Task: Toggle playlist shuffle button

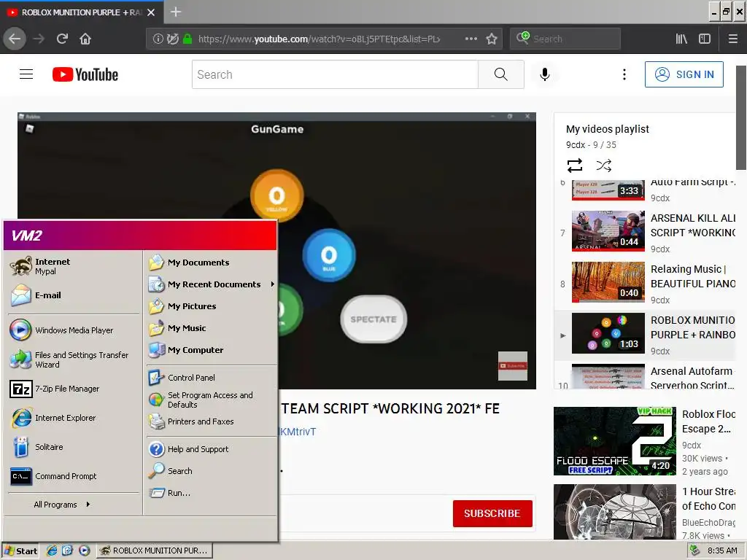Action: pyautogui.click(x=603, y=166)
